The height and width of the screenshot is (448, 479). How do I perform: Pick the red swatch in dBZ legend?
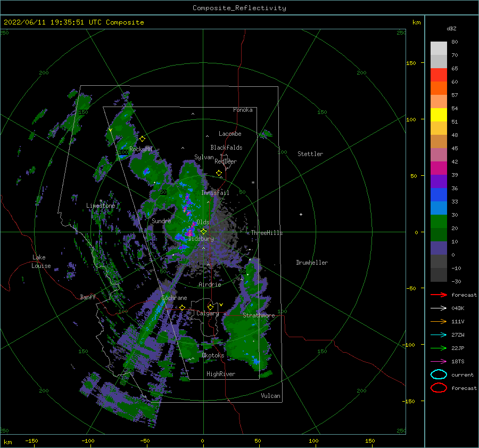pos(439,75)
